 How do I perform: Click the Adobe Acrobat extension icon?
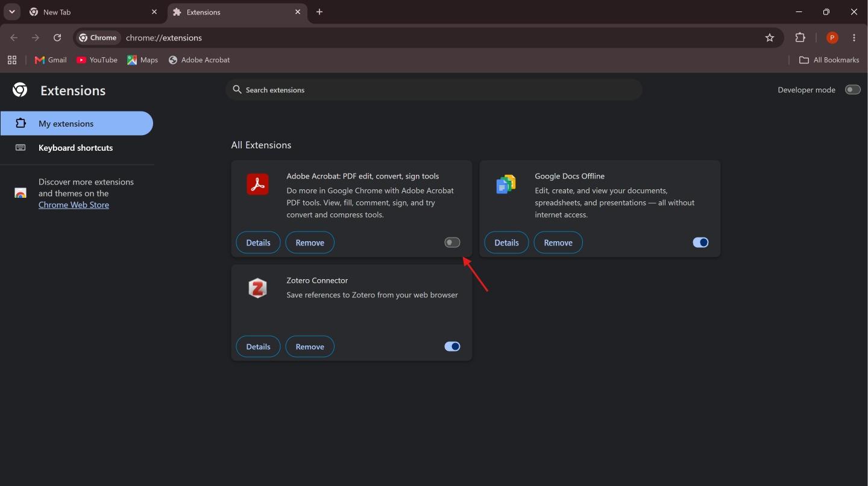point(258,184)
